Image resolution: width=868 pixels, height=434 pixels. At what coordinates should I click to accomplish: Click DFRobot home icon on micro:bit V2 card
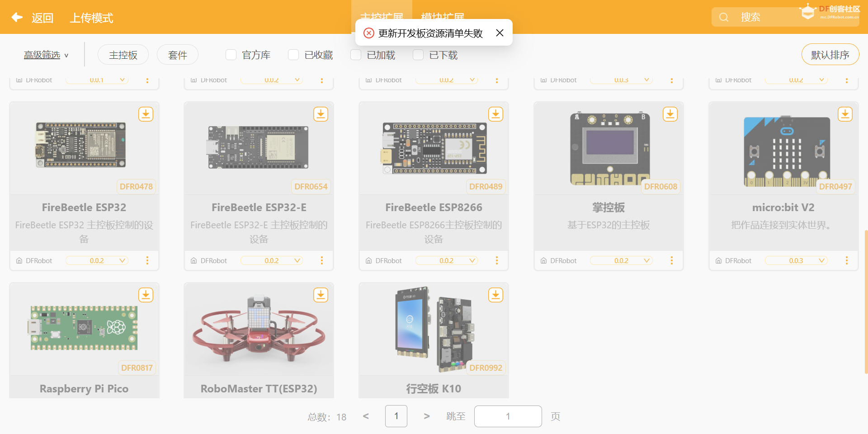pyautogui.click(x=718, y=261)
